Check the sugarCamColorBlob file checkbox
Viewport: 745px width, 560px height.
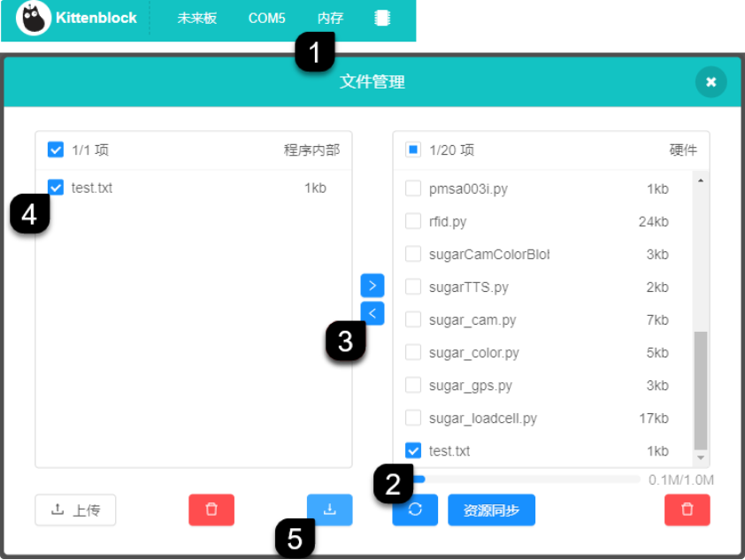click(x=413, y=254)
